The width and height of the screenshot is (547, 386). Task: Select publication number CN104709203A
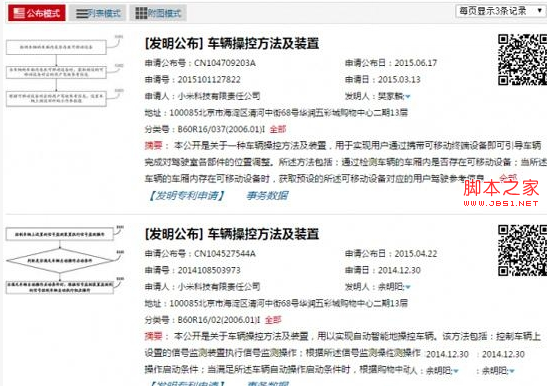point(225,63)
